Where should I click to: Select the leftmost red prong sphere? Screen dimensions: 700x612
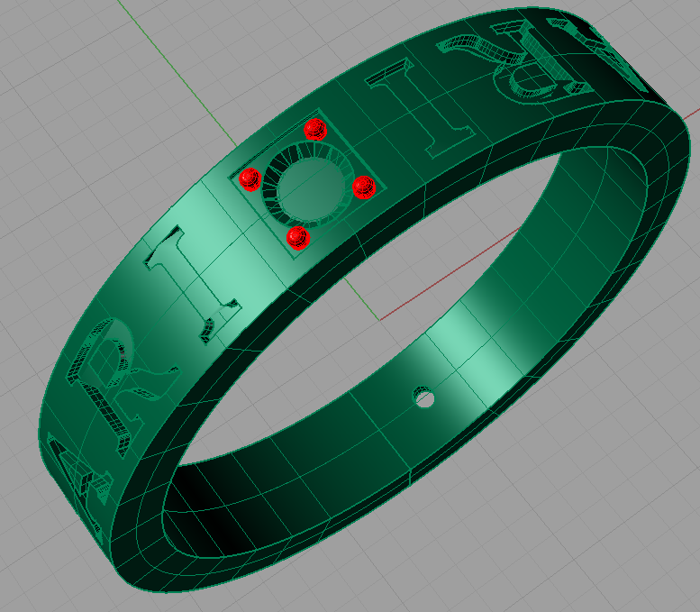coord(250,178)
